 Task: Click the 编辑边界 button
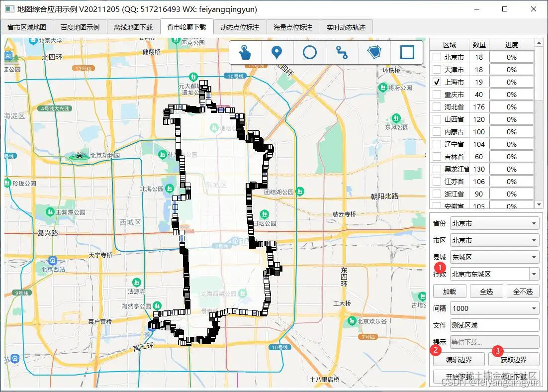(458, 360)
